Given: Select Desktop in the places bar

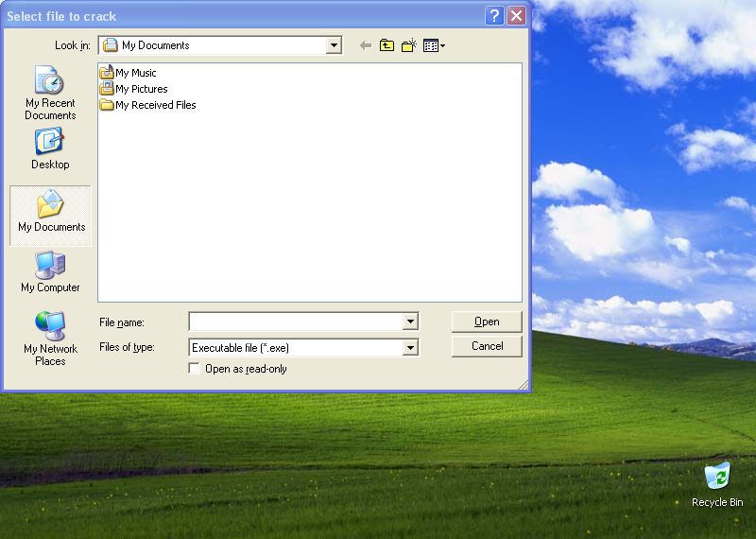Looking at the screenshot, I should (x=50, y=148).
